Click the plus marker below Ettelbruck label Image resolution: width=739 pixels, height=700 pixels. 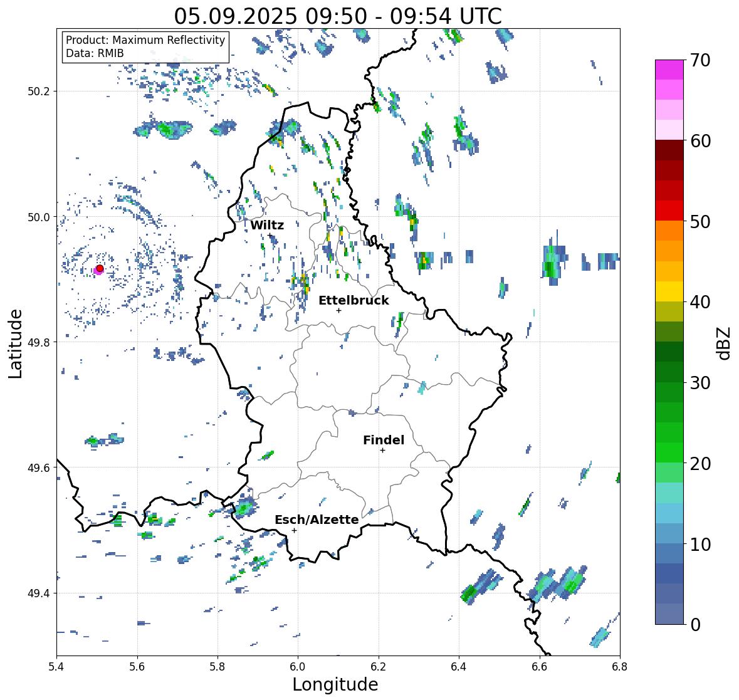tap(338, 310)
